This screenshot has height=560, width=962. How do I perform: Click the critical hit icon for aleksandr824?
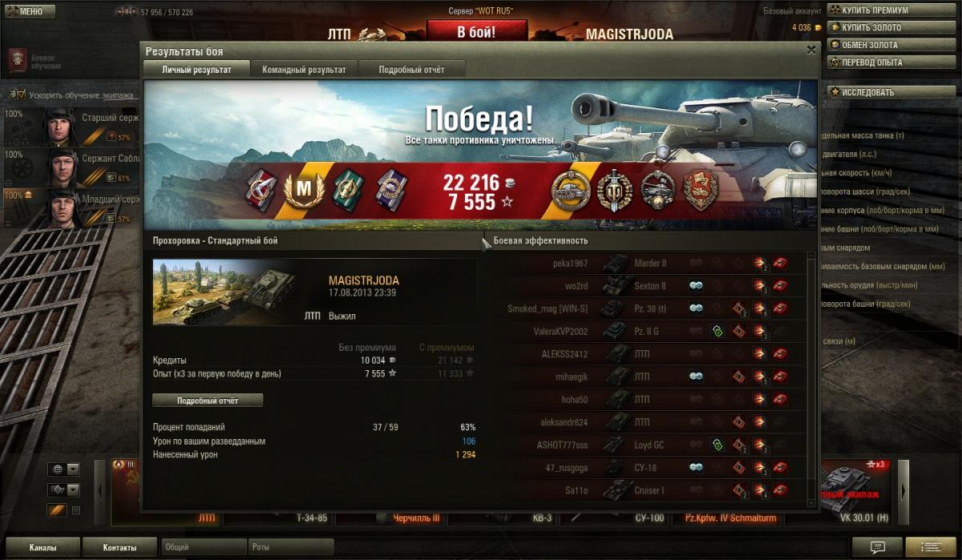[738, 422]
